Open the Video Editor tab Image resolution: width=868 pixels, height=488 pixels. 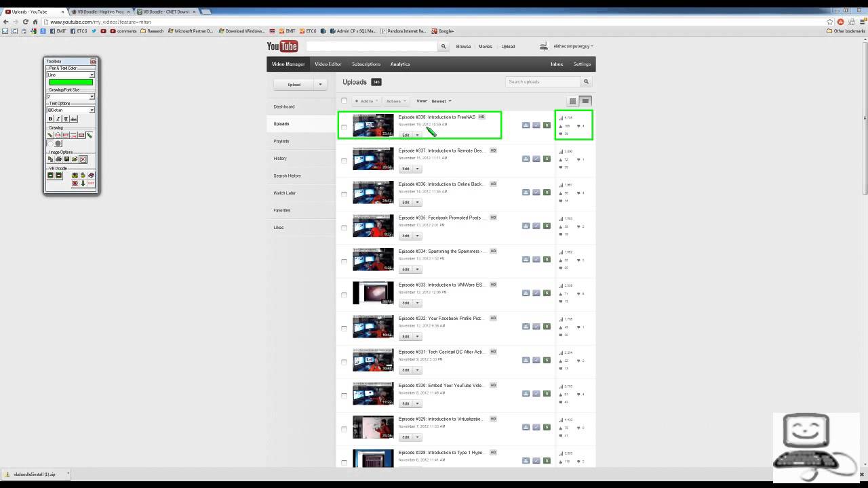tap(328, 64)
